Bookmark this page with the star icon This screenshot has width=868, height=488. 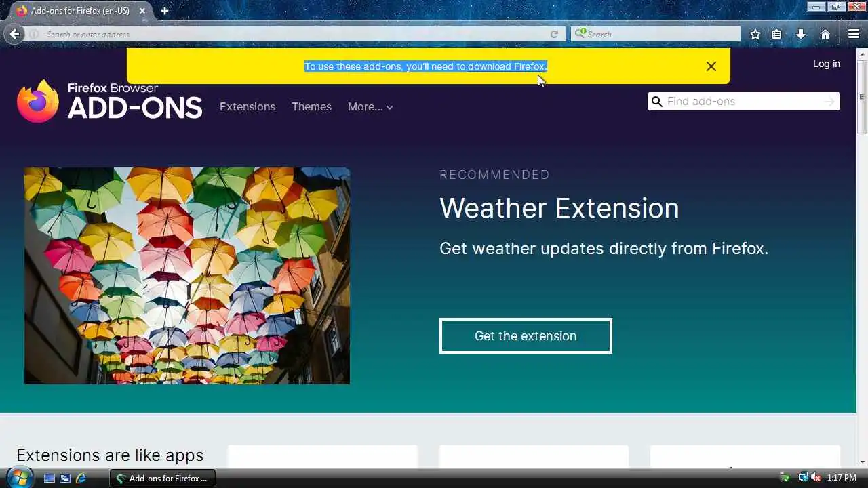tap(755, 34)
